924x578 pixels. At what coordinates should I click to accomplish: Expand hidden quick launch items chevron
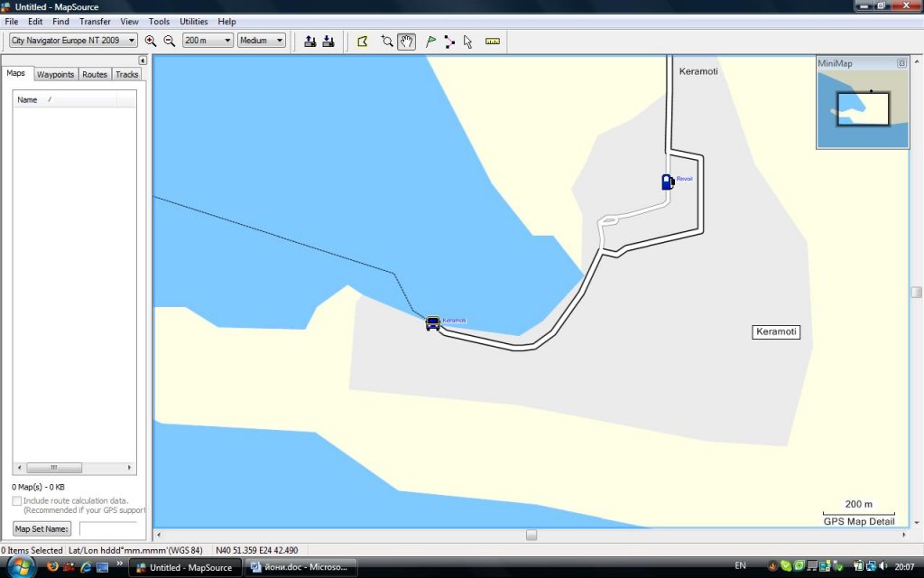click(120, 564)
